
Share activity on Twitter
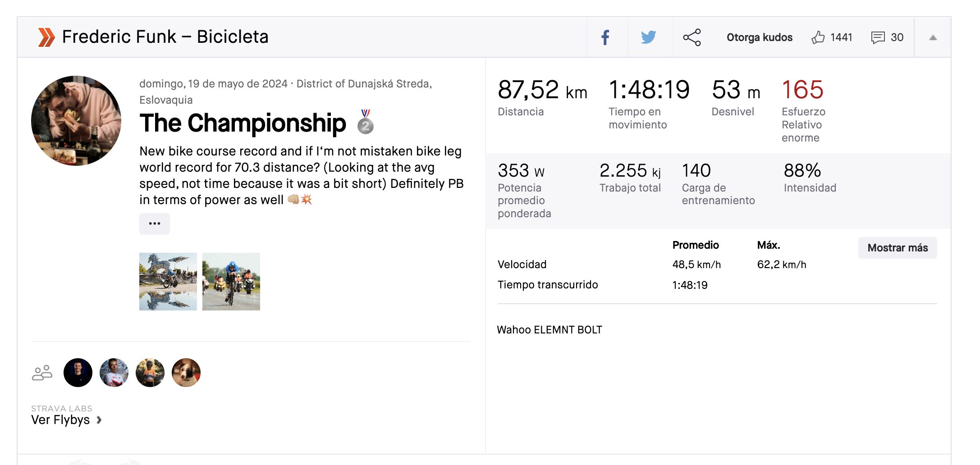648,37
